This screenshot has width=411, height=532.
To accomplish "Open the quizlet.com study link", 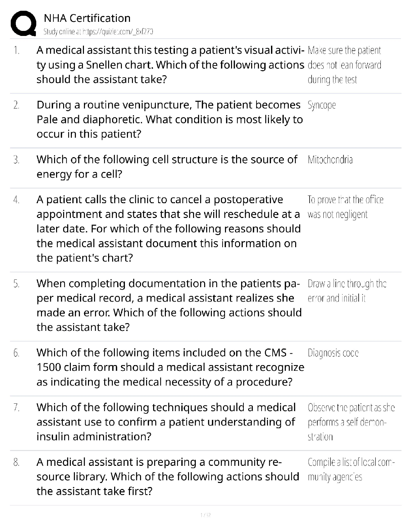I will click(98, 32).
